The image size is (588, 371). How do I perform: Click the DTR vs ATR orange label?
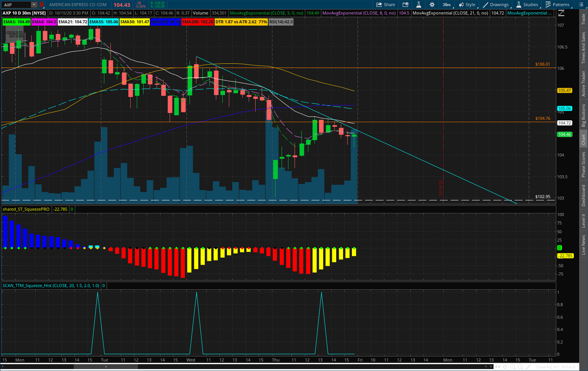pyautogui.click(x=241, y=22)
